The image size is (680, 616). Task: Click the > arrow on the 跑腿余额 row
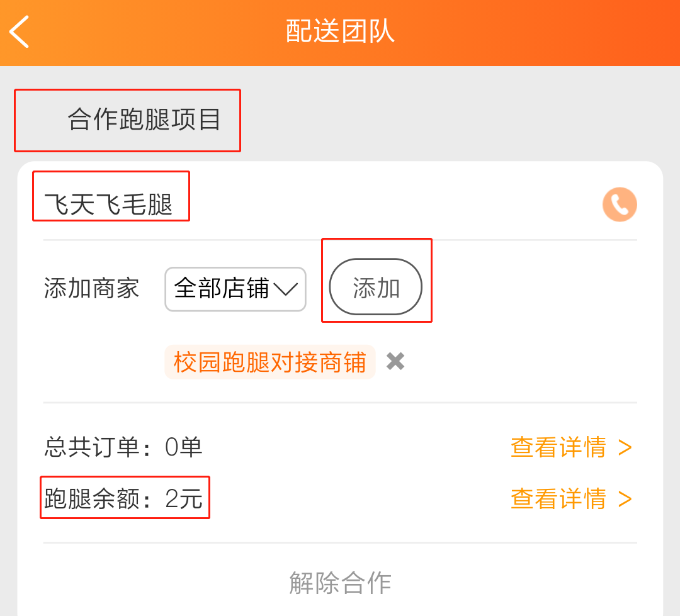[x=625, y=499]
